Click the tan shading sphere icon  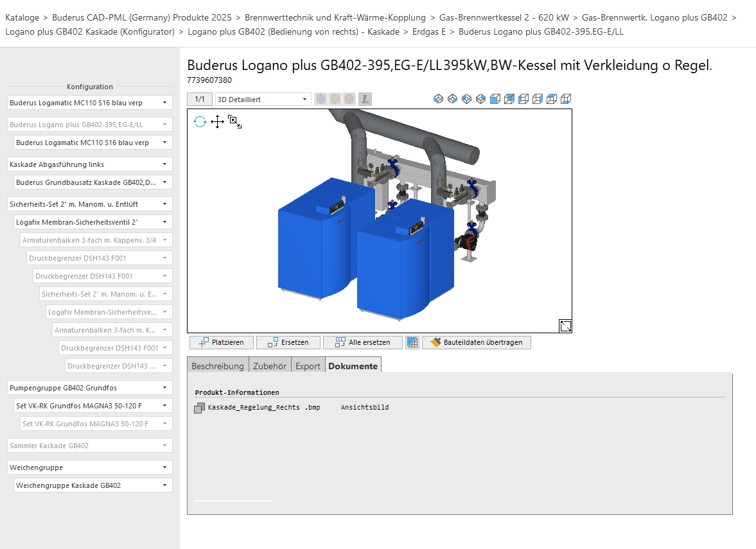(x=335, y=100)
